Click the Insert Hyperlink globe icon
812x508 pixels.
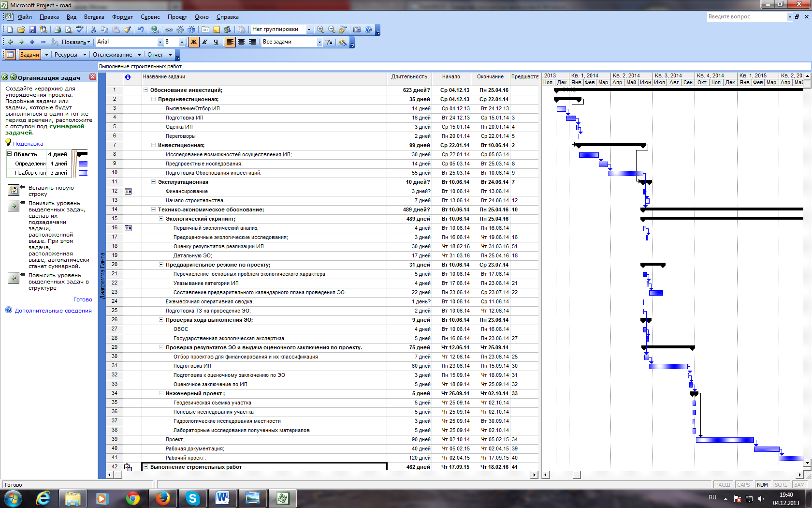155,30
